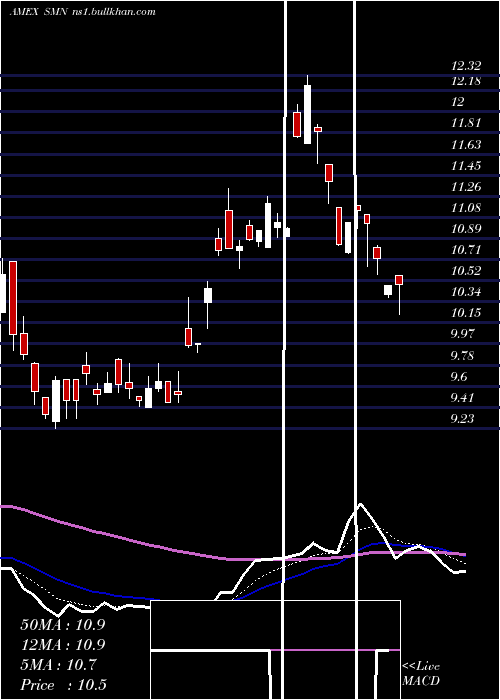Click the AMEX SMN ns1.bullkhan.com chart title
500x700 pixels.
coord(83,12)
